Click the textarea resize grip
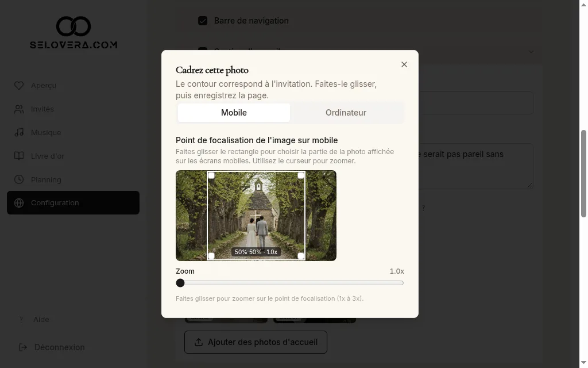The width and height of the screenshot is (588, 368). [530, 186]
